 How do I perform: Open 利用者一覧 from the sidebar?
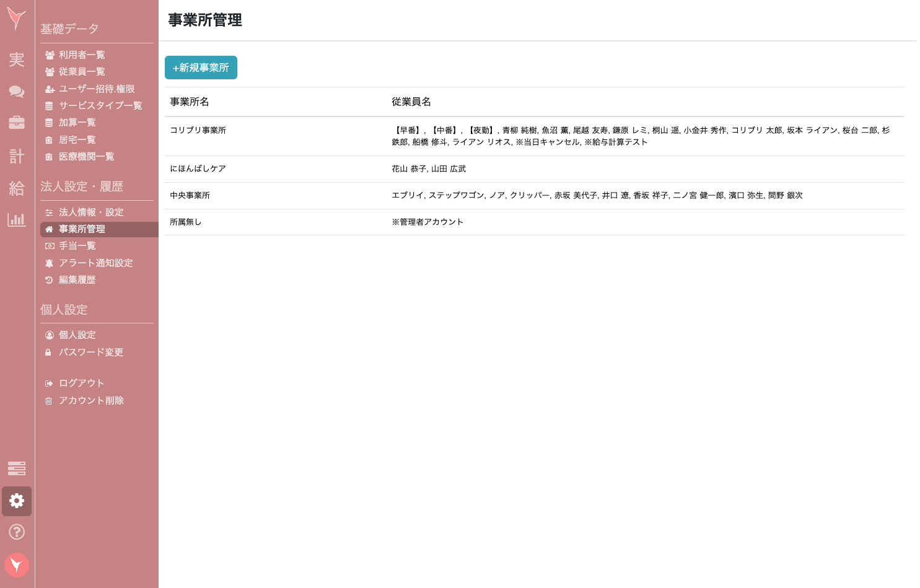pyautogui.click(x=82, y=55)
